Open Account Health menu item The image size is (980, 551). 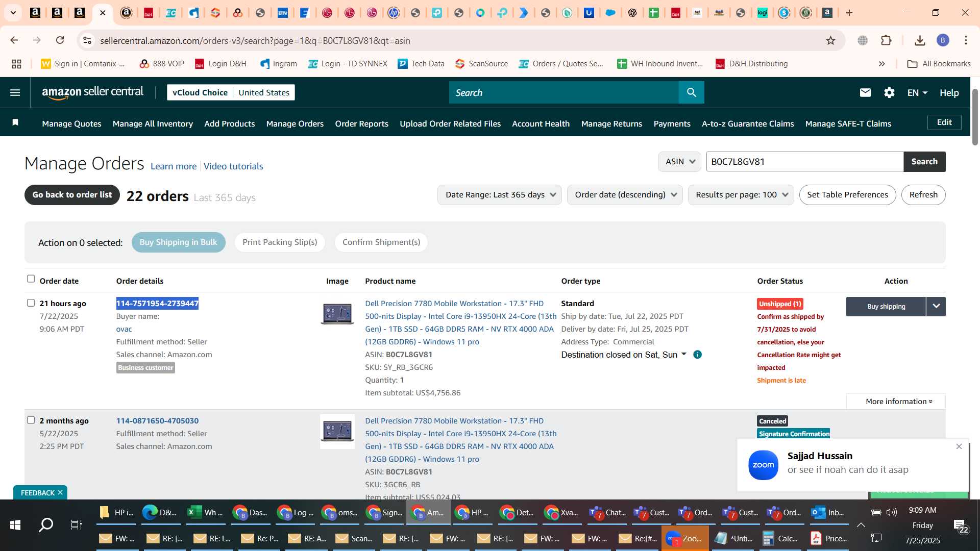[541, 123]
